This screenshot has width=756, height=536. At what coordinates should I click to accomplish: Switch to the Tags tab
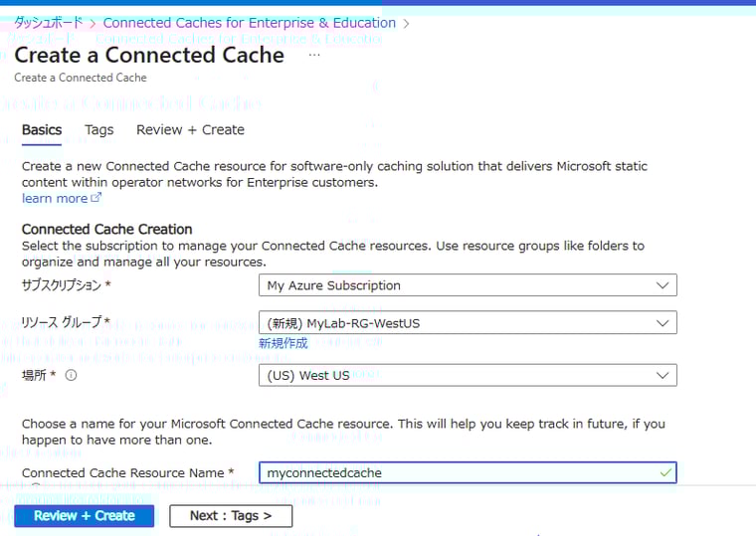(99, 130)
